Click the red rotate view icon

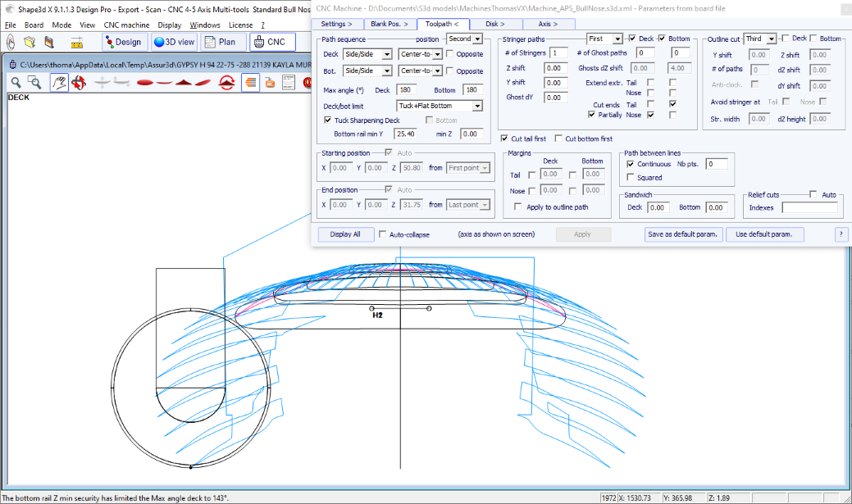point(229,82)
